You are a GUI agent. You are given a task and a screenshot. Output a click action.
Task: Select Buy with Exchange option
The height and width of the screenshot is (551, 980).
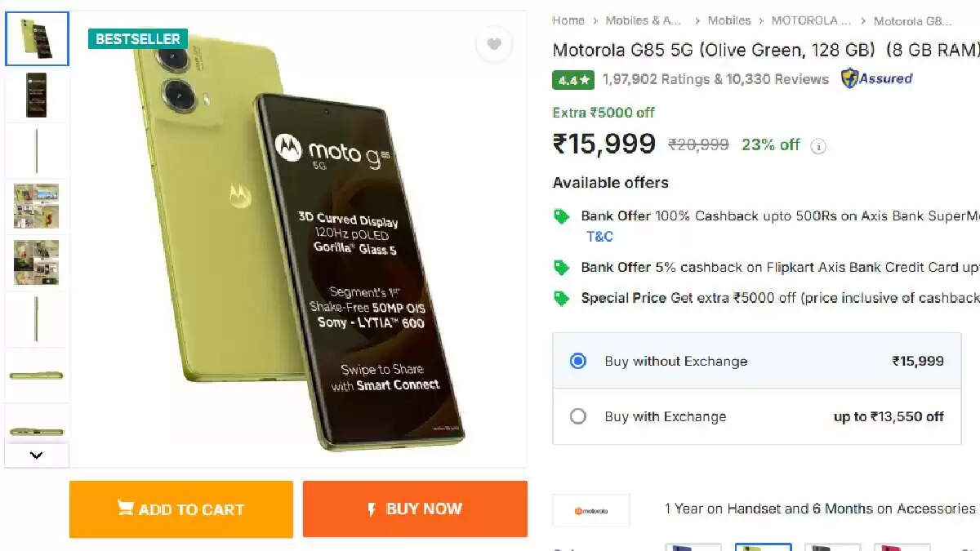[578, 416]
